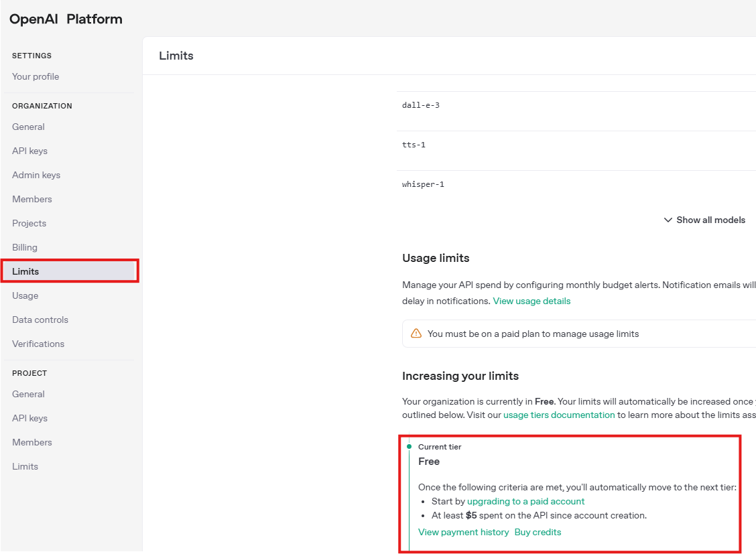
Task: Open Data controls settings
Action: pos(40,320)
